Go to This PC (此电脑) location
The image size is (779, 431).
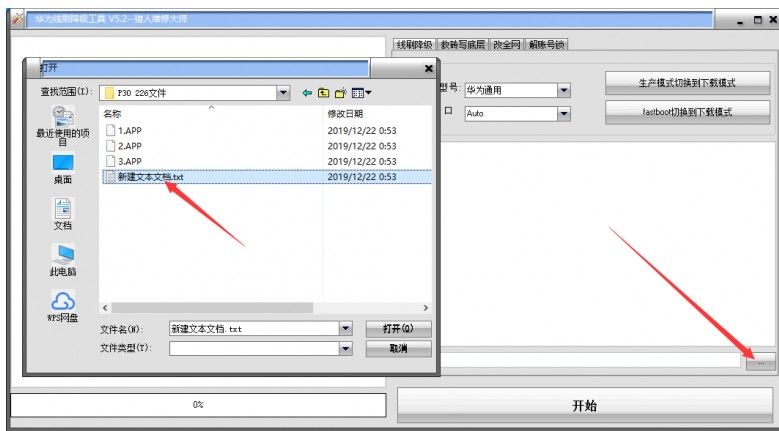63,261
